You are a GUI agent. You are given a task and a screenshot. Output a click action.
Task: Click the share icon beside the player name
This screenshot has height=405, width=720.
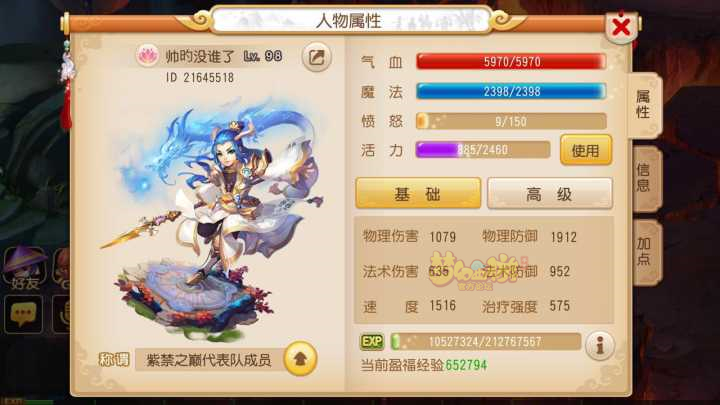coord(316,57)
